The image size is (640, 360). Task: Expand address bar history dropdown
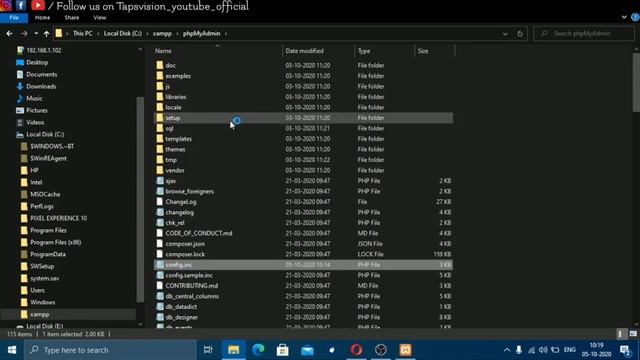[505, 33]
